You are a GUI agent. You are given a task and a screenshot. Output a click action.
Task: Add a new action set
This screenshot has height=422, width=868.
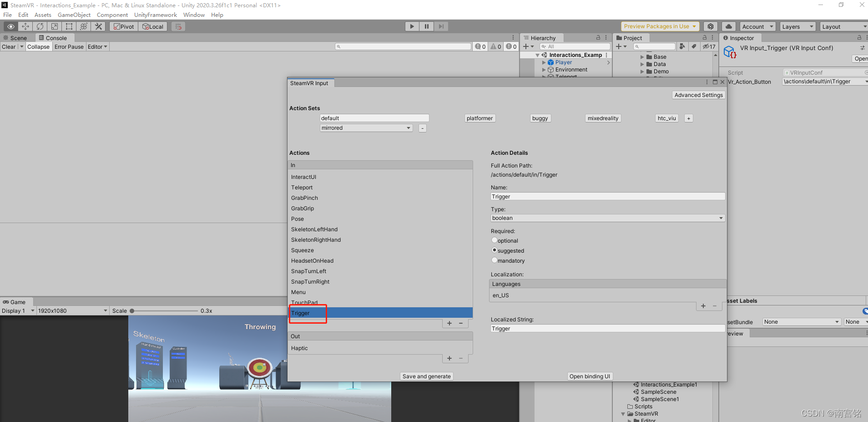(x=689, y=118)
